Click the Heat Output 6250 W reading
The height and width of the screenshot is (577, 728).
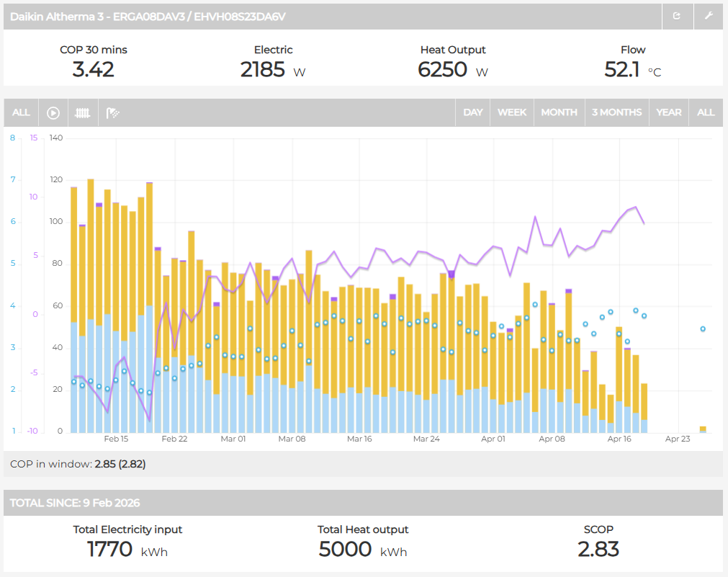(x=453, y=69)
